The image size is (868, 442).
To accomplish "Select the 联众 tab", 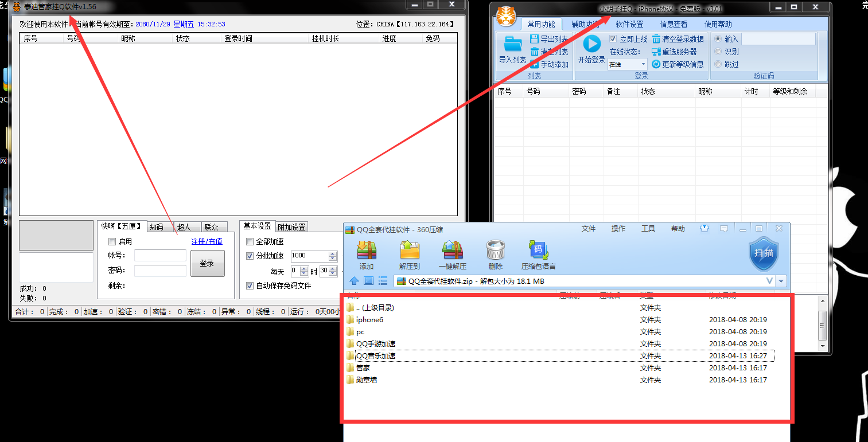I will 215,227.
